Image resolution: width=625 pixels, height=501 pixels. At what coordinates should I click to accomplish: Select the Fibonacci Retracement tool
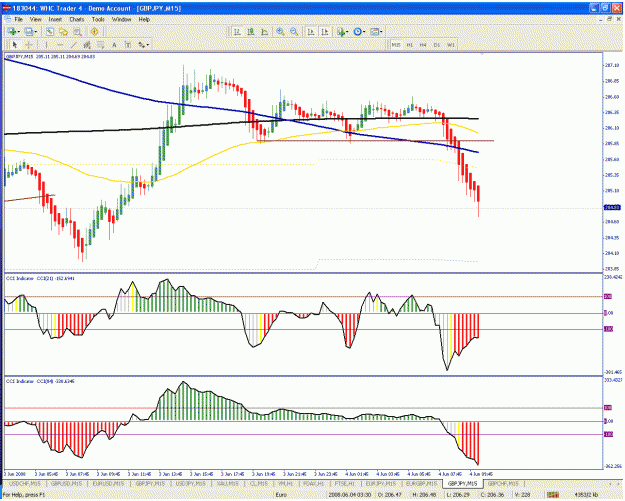tap(100, 45)
